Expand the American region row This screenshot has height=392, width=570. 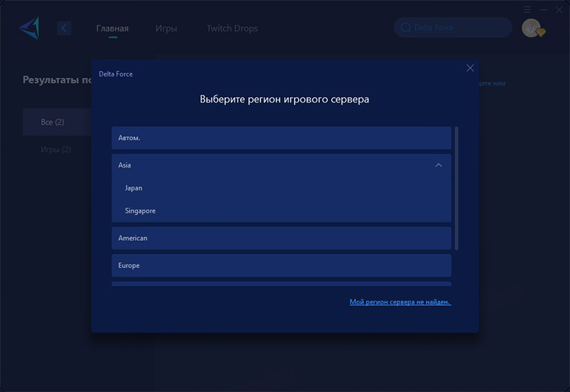[x=281, y=238]
